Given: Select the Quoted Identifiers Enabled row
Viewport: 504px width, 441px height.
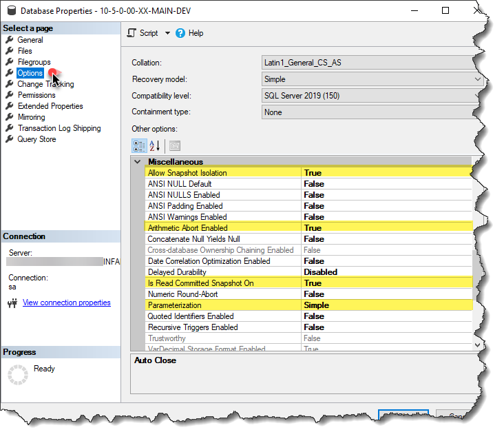Looking at the screenshot, I should point(308,316).
